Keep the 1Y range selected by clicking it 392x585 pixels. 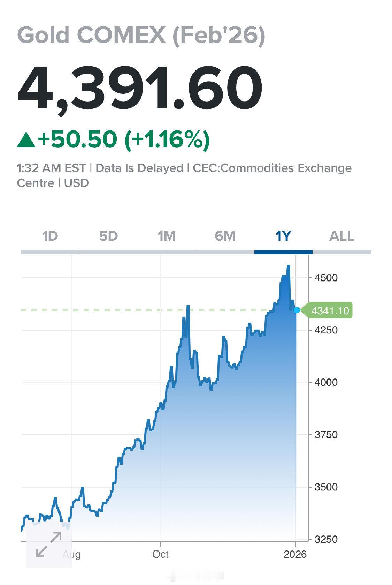point(283,236)
